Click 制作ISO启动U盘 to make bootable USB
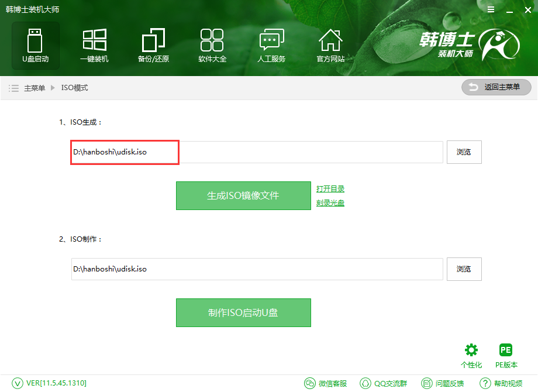Viewport: 538px width, 392px height. [243, 312]
